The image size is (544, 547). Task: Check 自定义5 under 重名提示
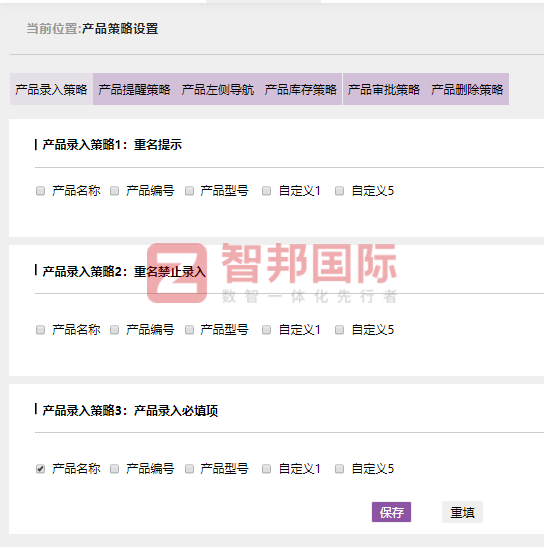tap(340, 191)
